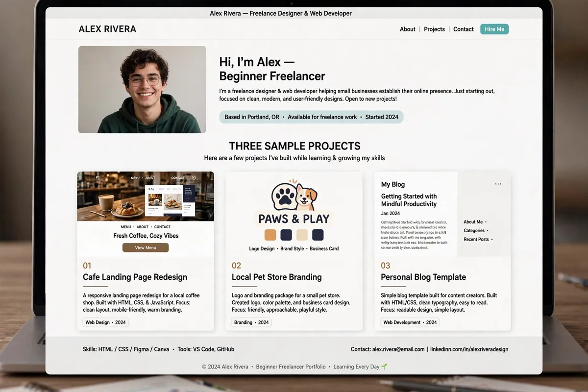Click the Web Development • 2024 tag
The image size is (588, 392).
(410, 322)
